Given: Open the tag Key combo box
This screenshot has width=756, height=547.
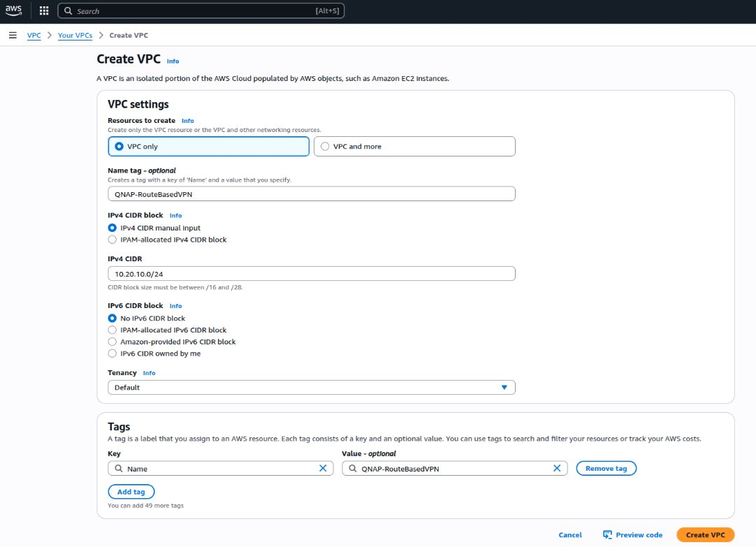Looking at the screenshot, I should coord(217,469).
